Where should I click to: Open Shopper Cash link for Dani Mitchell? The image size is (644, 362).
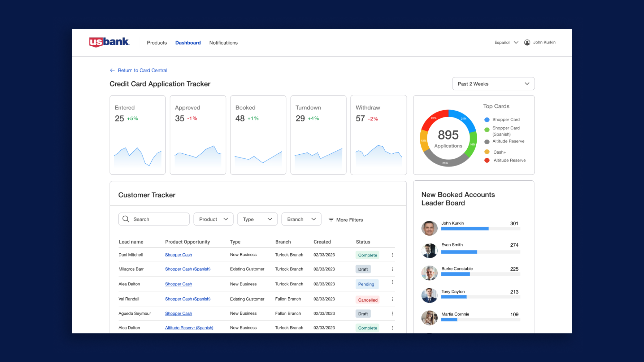pyautogui.click(x=178, y=255)
